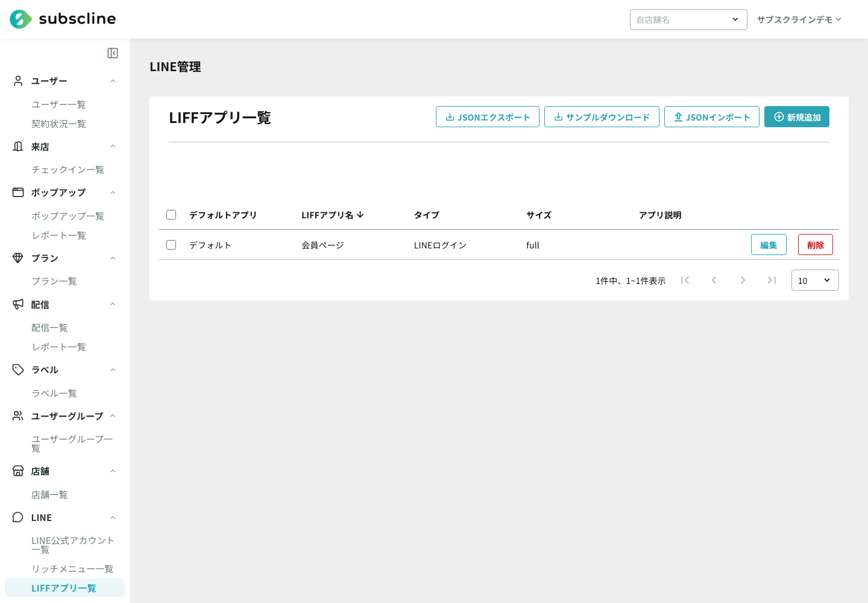Image resolution: width=868 pixels, height=603 pixels.
Task: Click the LINE chat bubble icon
Action: pos(18,517)
